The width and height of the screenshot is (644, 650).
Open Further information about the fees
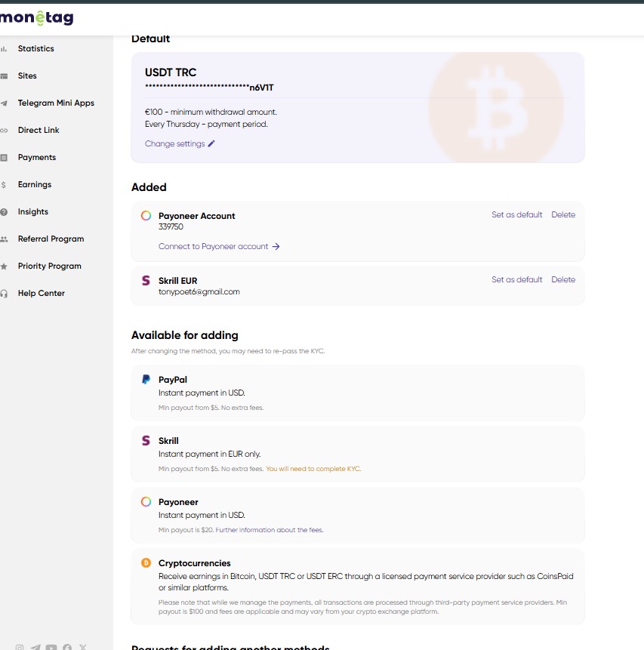coord(270,530)
